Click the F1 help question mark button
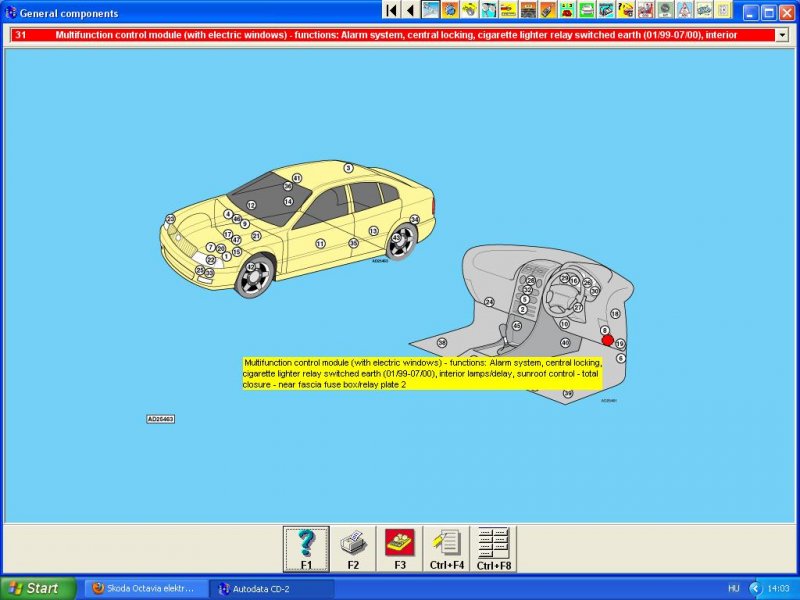The height and width of the screenshot is (600, 800). point(306,549)
